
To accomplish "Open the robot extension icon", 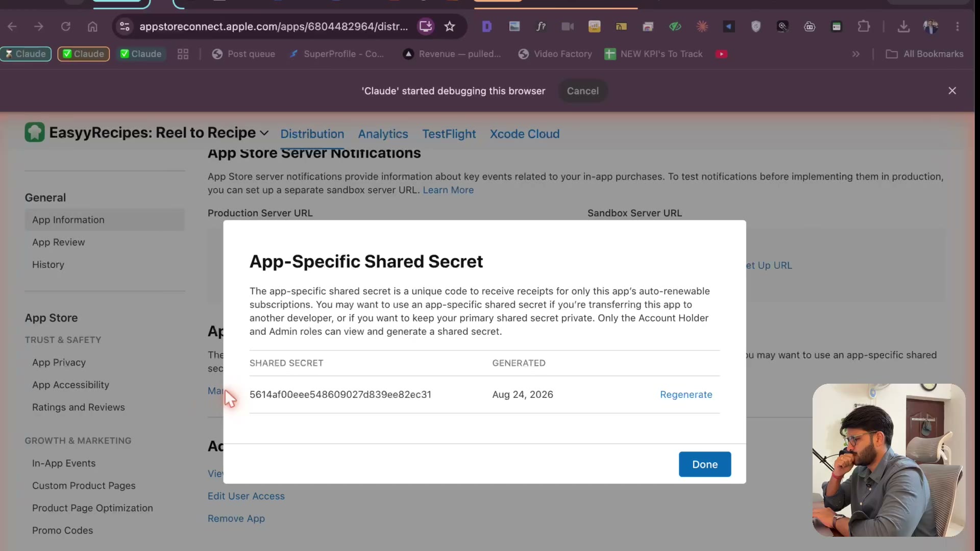I will pyautogui.click(x=810, y=27).
